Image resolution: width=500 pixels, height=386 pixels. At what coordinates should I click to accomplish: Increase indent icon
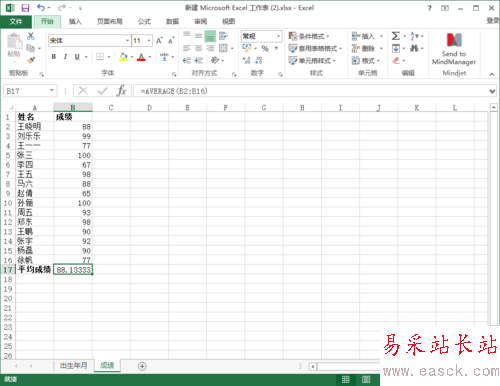(198, 60)
